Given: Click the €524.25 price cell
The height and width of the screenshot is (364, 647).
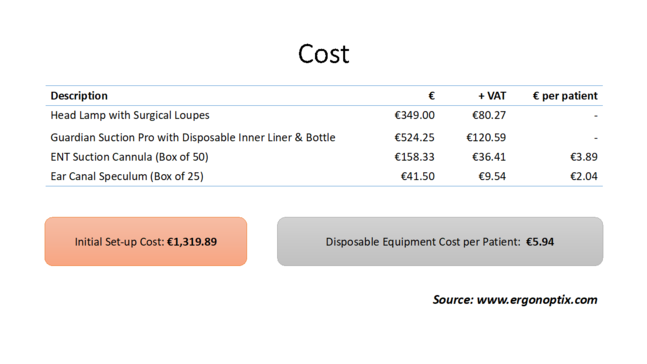Looking at the screenshot, I should (x=414, y=137).
